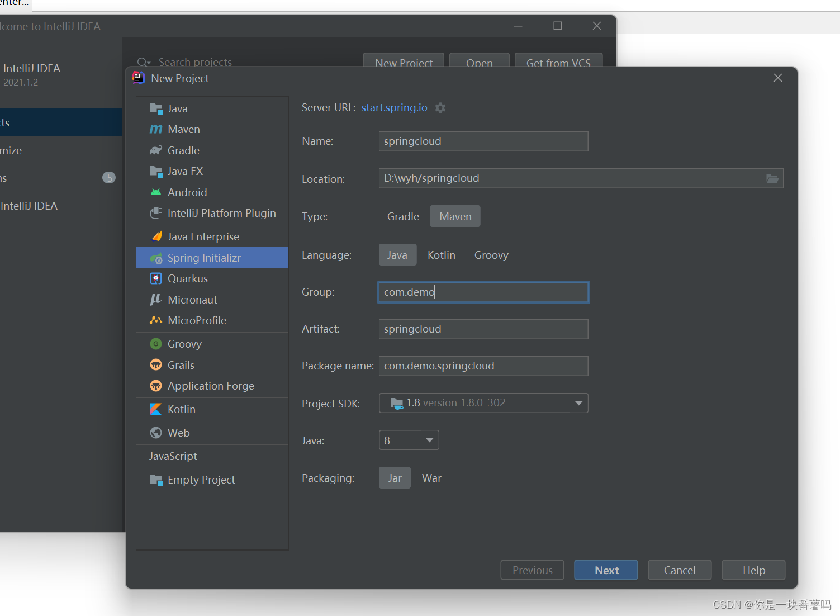840x616 pixels.
Task: Select Gradle as project type
Action: tap(403, 216)
